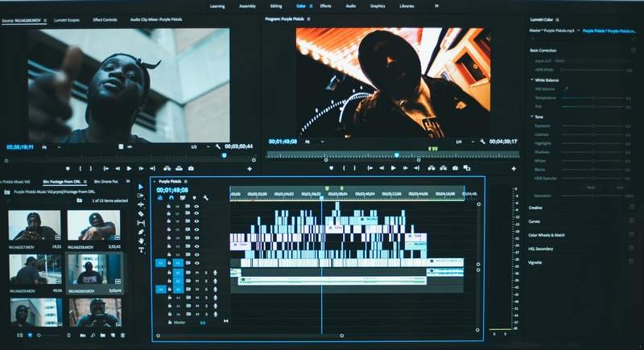
Task: Open Timeline Display Settings wrench
Action: [205, 198]
